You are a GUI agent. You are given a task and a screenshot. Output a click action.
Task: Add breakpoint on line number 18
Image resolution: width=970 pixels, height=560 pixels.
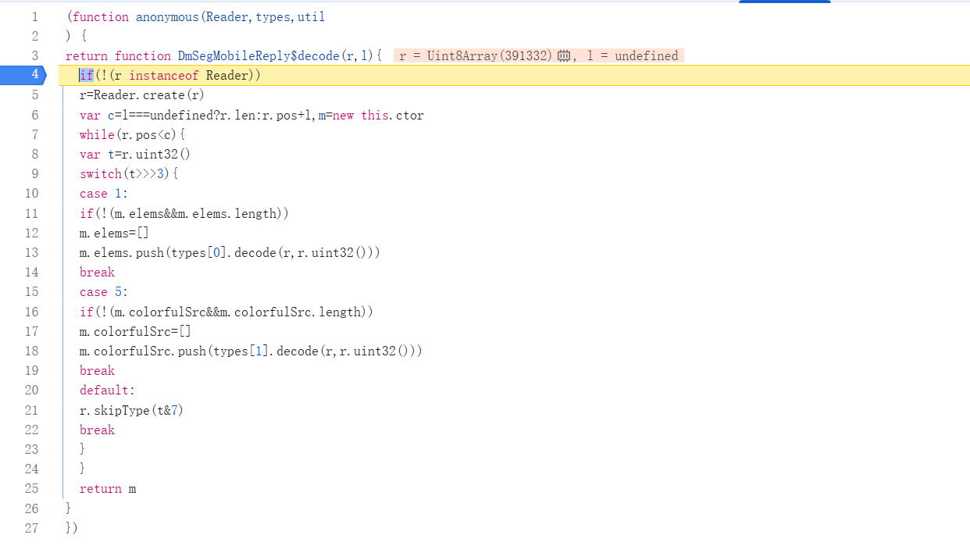31,351
